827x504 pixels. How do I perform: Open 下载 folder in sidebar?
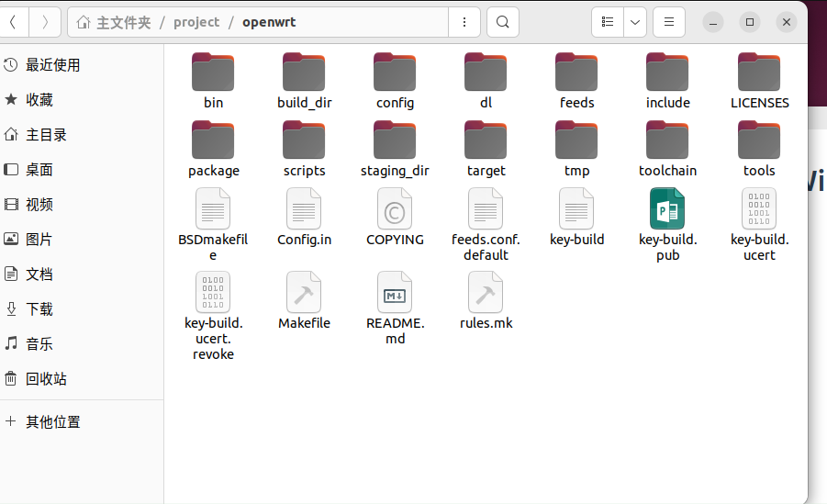[82, 308]
